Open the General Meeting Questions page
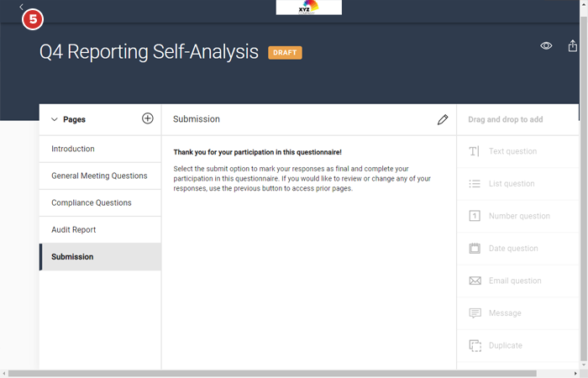Viewport: 588px width, 378px height. 99,176
